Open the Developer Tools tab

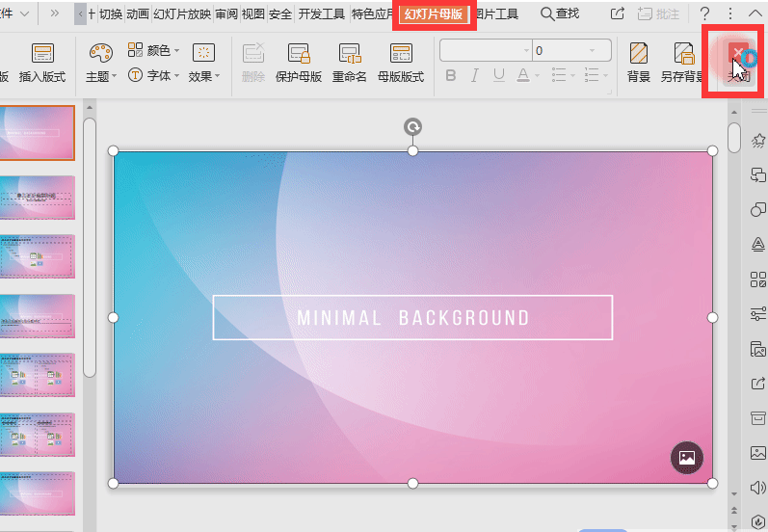tap(321, 14)
